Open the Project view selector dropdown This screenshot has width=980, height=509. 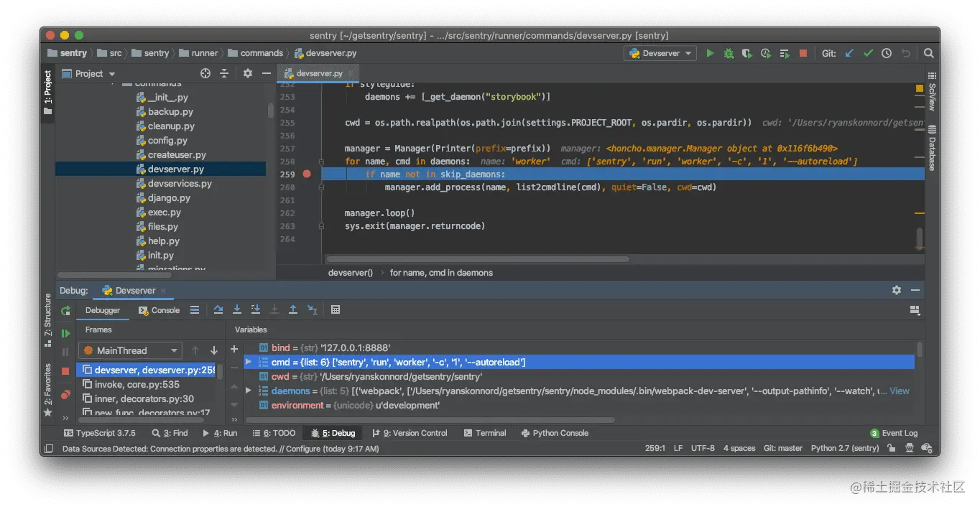[x=89, y=73]
